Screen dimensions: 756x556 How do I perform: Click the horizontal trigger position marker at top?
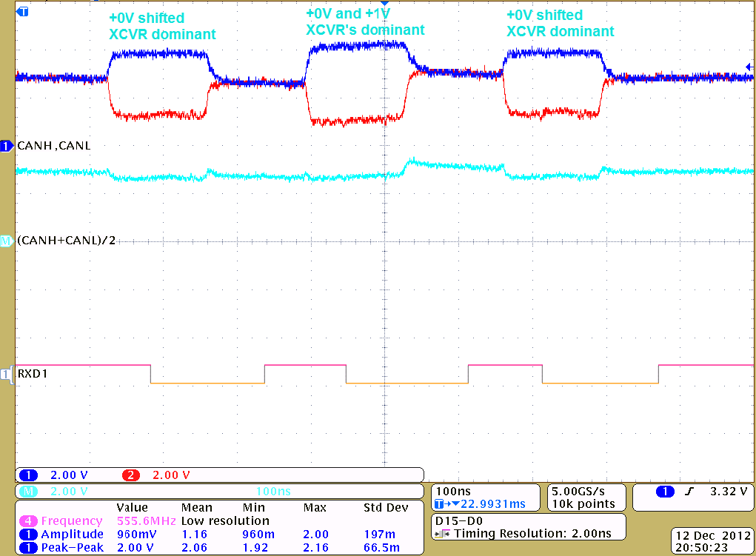coord(384,4)
